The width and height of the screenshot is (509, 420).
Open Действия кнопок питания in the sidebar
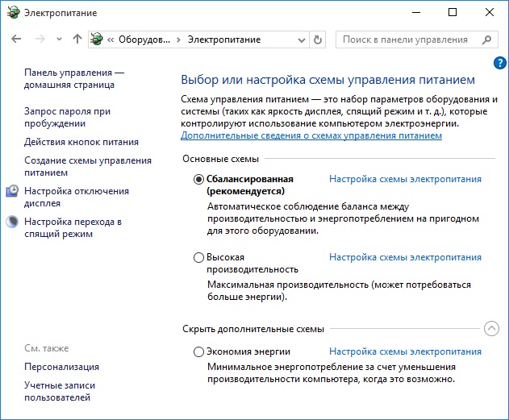coord(81,142)
